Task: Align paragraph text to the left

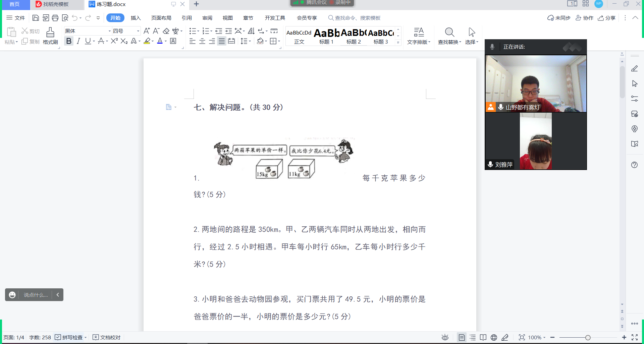Action: [x=193, y=41]
